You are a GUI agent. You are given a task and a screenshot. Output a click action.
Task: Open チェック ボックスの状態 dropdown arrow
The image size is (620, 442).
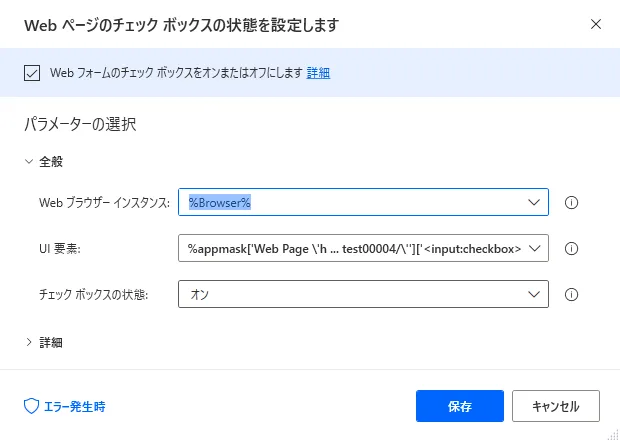[x=532, y=294]
